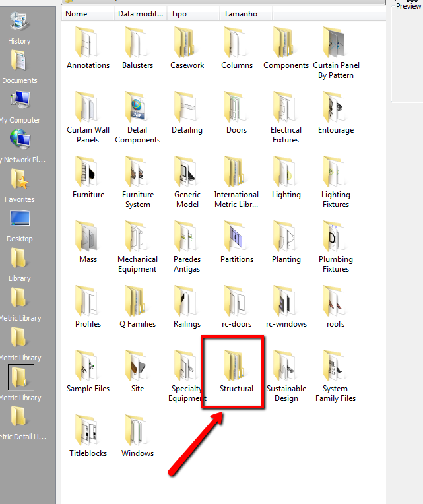Sort files by Nome column
This screenshot has height=504, width=423.
point(88,14)
